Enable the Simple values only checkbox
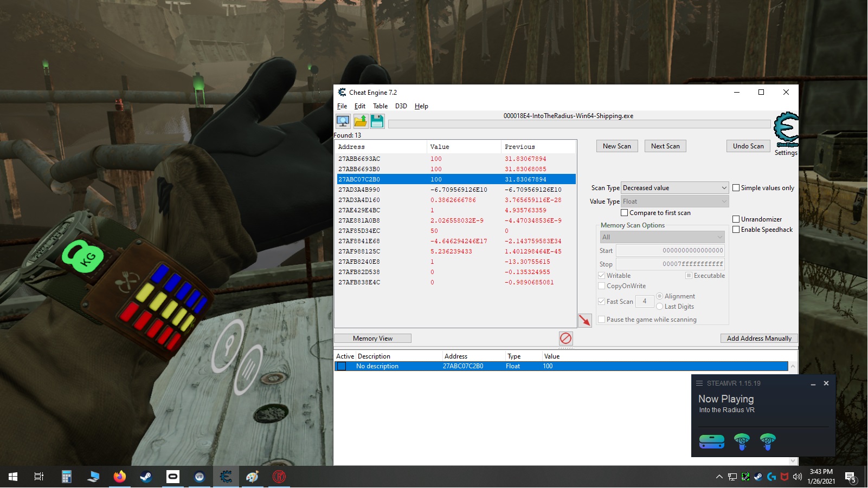The height and width of the screenshot is (488, 868). (x=736, y=188)
